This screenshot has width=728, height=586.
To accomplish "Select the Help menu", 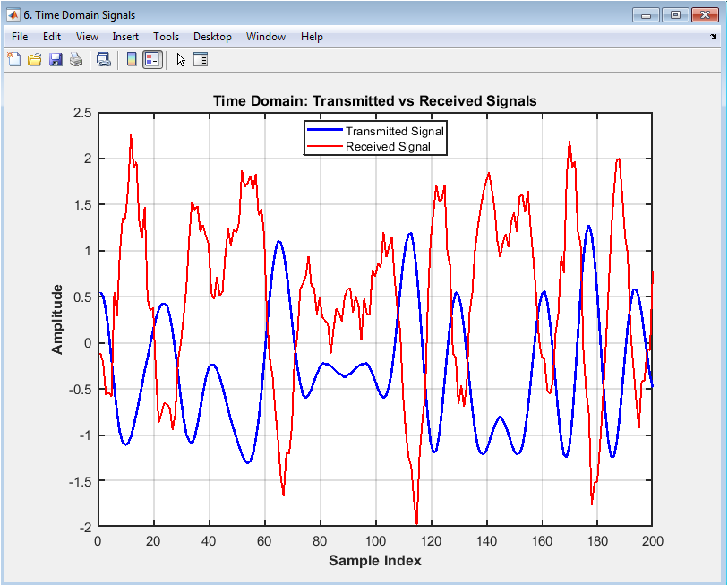I will click(x=312, y=37).
